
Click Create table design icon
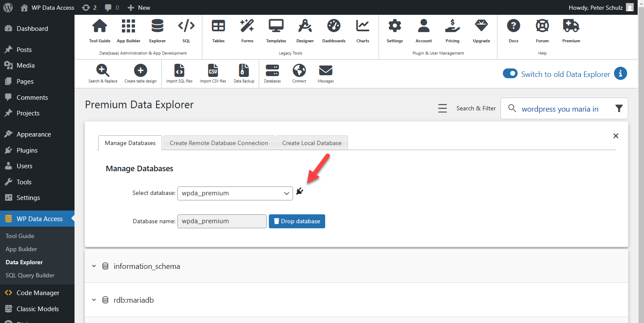click(x=140, y=71)
